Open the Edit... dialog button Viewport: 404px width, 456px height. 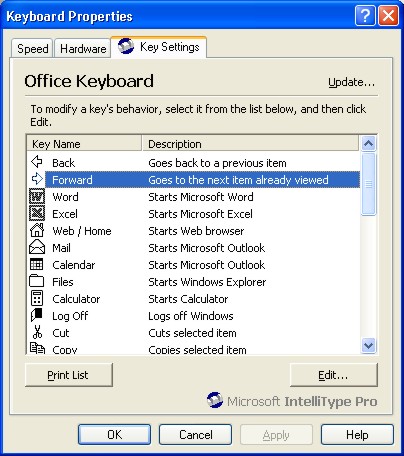[x=334, y=375]
